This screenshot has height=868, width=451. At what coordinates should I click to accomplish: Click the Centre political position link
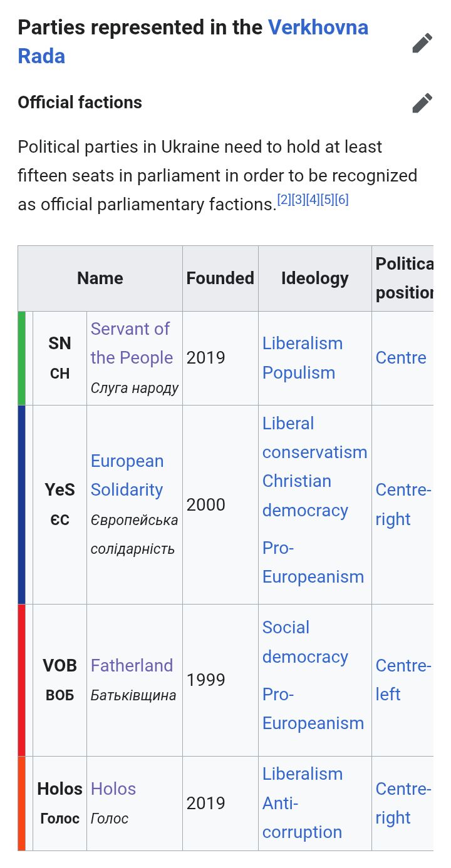point(401,358)
